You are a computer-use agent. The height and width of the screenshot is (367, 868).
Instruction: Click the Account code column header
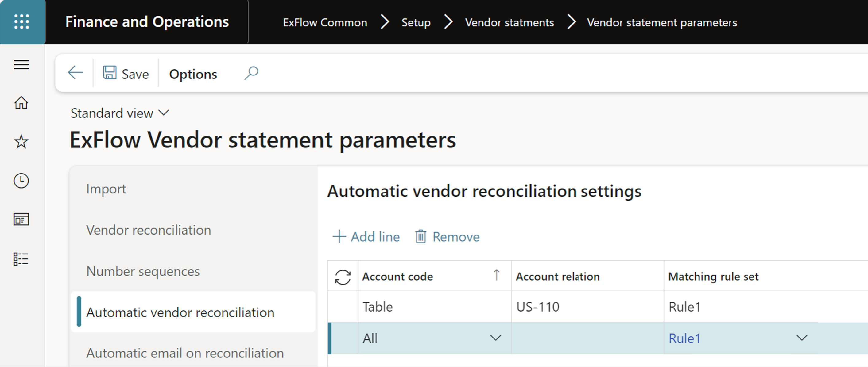pyautogui.click(x=434, y=276)
